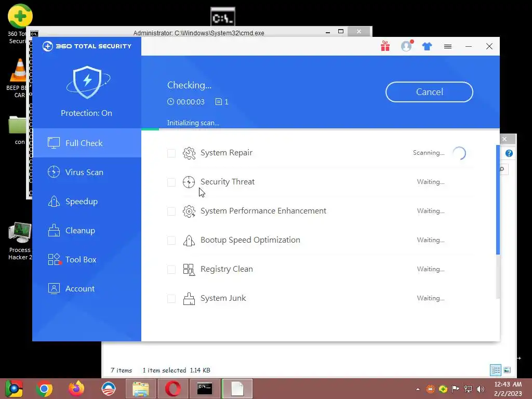Open the gift box promotions icon
532x399 pixels.
[x=385, y=46]
